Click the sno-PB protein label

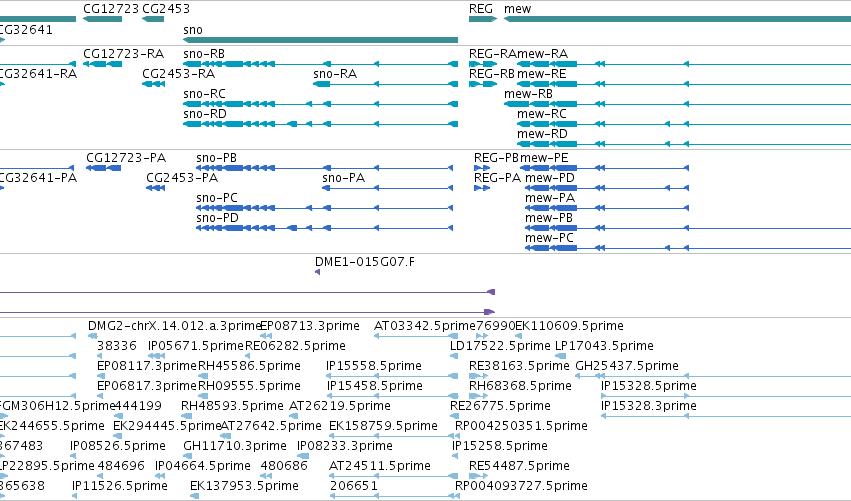pyautogui.click(x=217, y=158)
